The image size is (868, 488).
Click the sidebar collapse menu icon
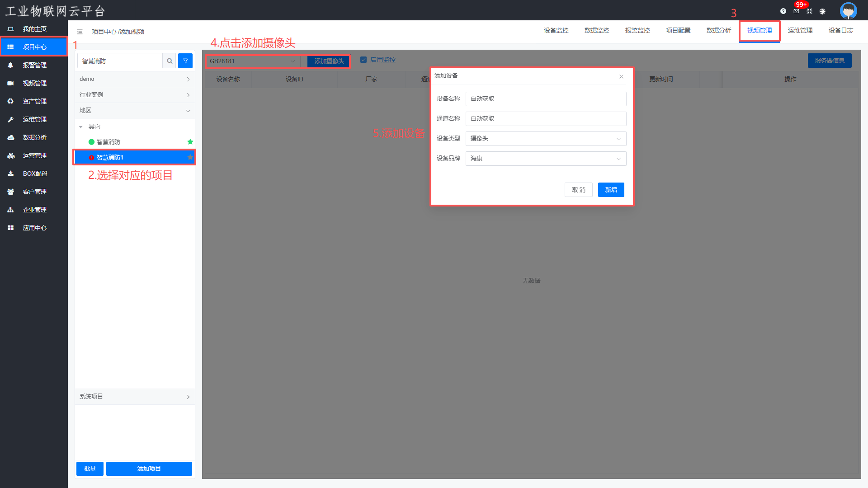[x=80, y=32]
